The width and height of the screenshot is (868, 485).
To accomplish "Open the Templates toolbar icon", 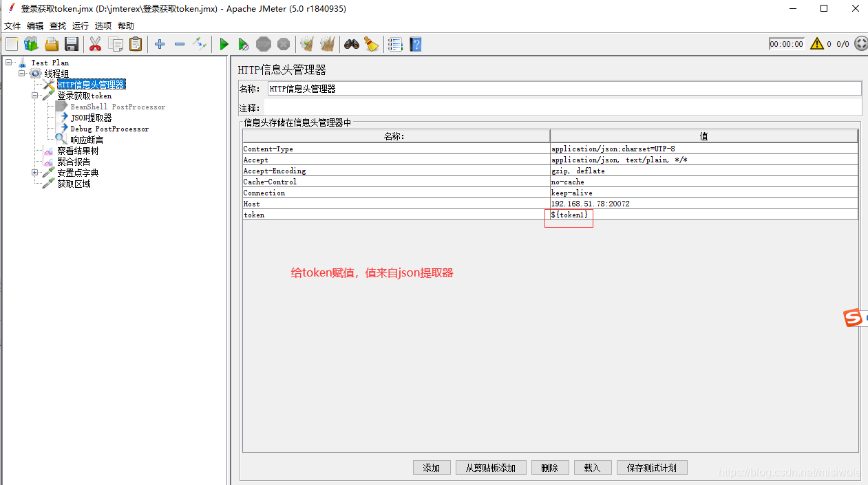I will coord(31,44).
